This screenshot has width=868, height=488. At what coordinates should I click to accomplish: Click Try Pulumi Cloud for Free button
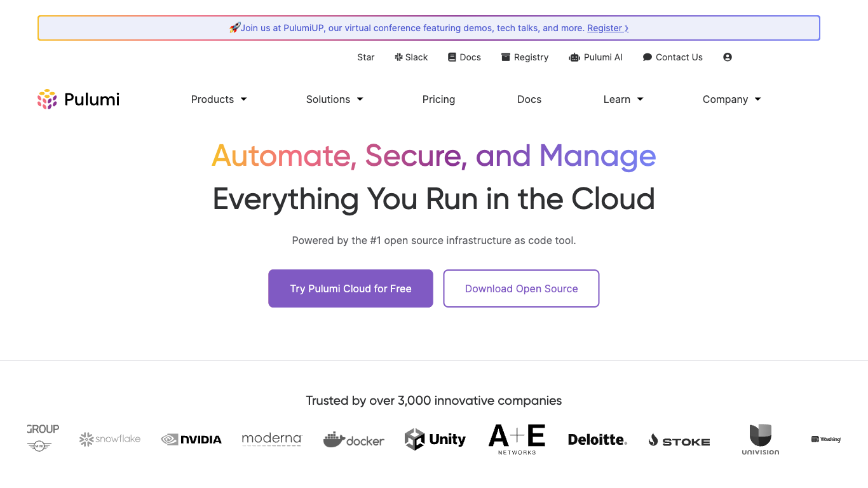351,288
